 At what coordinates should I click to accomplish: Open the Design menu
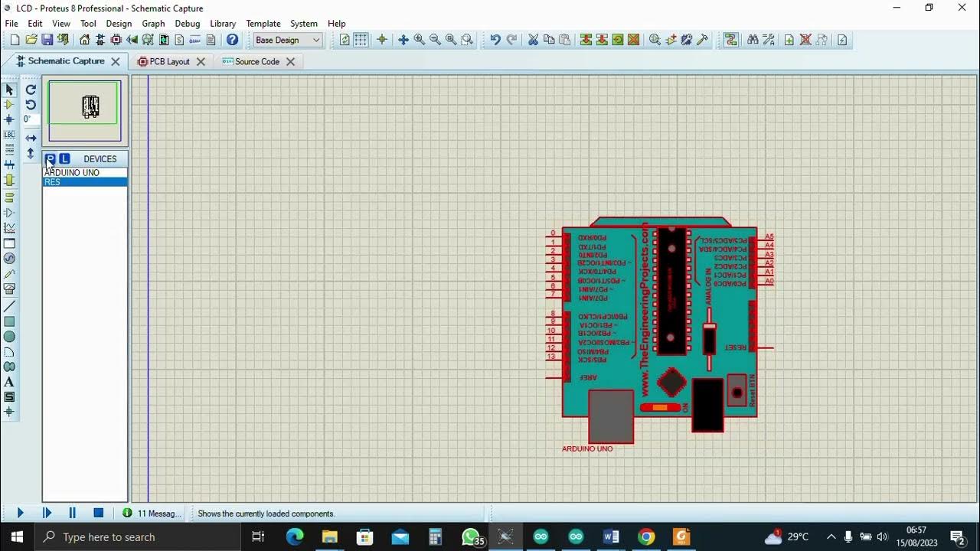(x=119, y=24)
